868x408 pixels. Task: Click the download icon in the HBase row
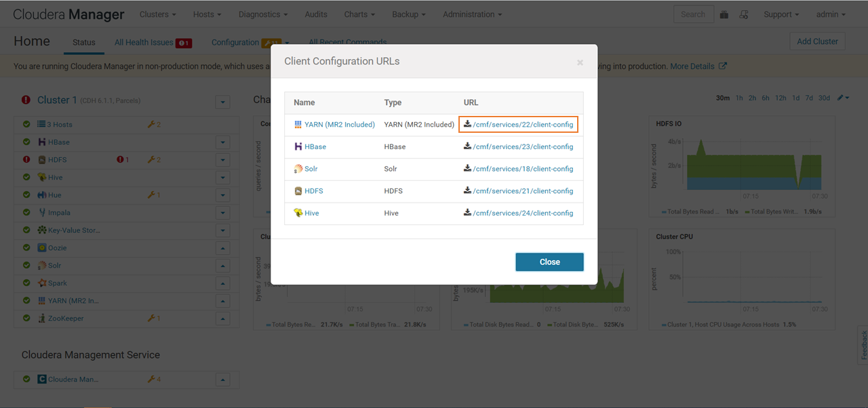click(467, 146)
